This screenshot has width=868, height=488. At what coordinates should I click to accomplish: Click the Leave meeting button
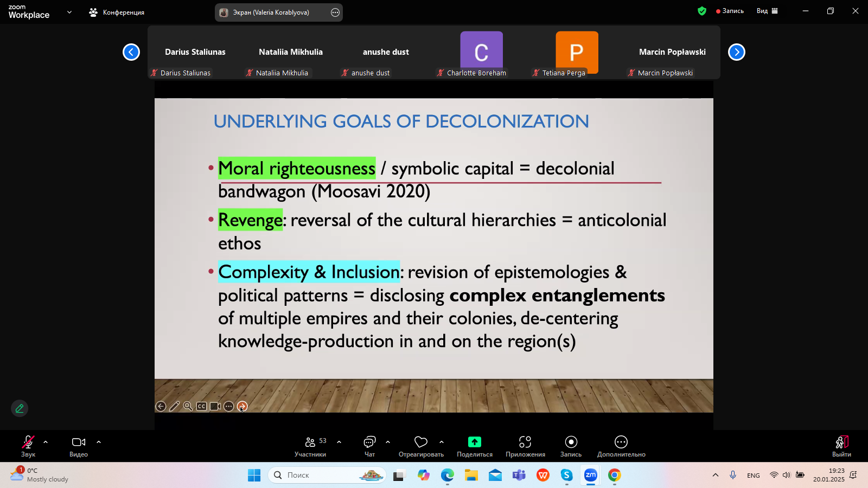pos(841,446)
